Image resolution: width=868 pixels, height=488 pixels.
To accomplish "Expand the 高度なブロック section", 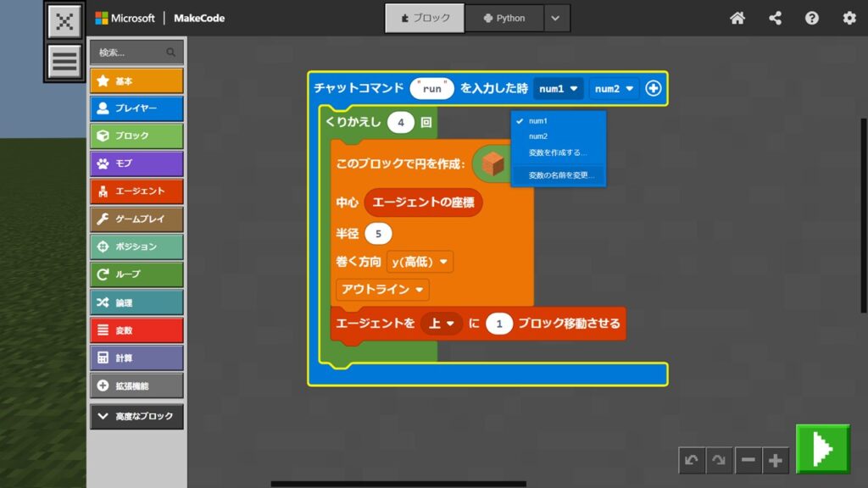I will pos(136,416).
